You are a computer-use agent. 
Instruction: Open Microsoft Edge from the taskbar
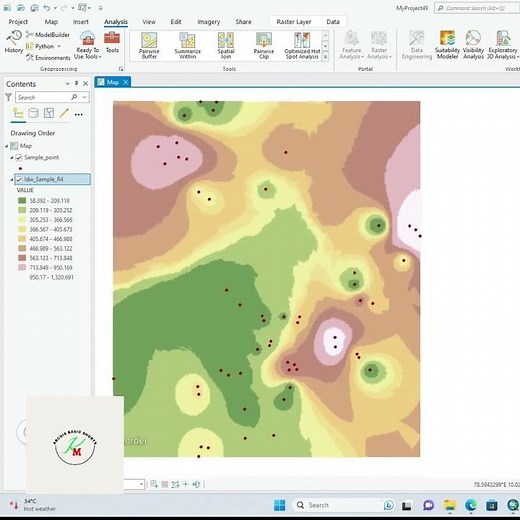pos(471,505)
